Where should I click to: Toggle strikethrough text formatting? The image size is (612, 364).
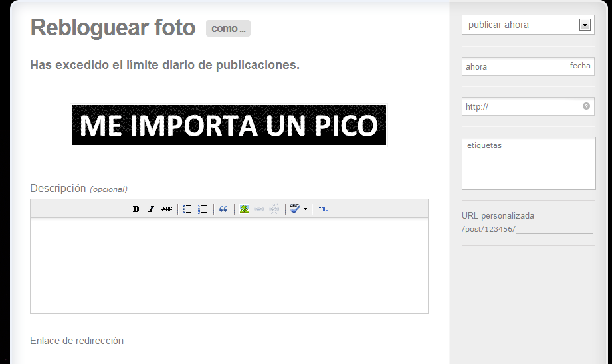point(167,209)
